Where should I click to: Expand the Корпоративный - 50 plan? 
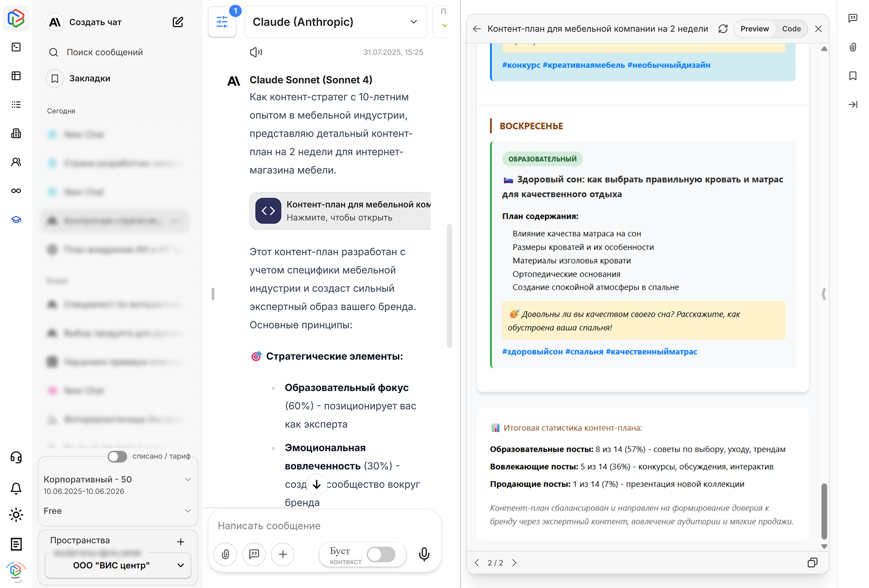188,479
